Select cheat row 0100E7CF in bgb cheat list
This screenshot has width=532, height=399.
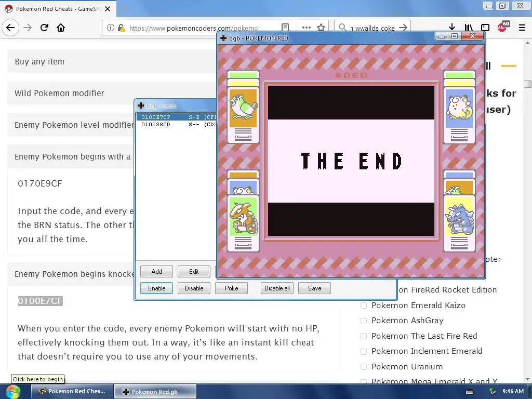pyautogui.click(x=177, y=117)
